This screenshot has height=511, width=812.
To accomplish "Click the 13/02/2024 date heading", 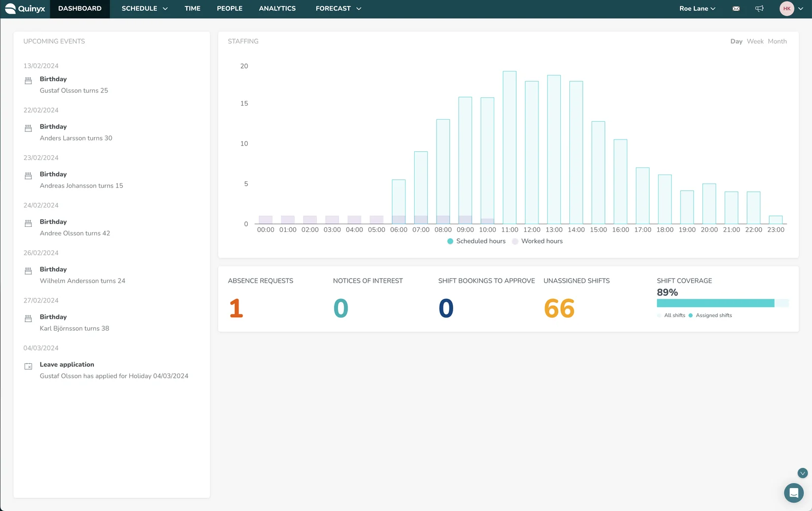I will click(x=41, y=66).
